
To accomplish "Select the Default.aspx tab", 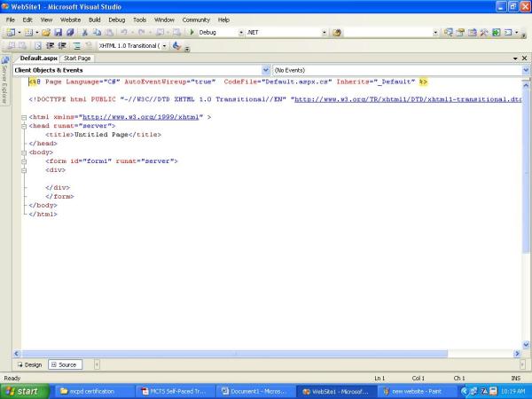I will tap(39, 59).
